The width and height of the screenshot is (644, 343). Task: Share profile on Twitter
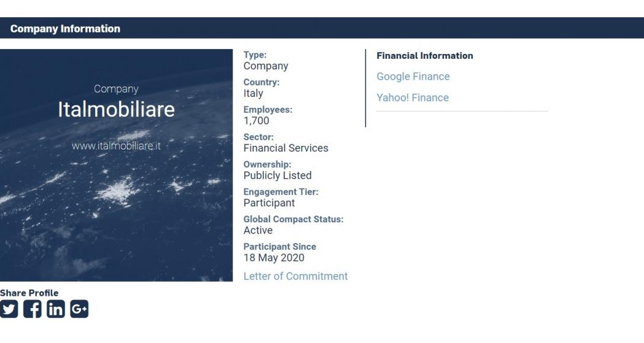[x=9, y=309]
